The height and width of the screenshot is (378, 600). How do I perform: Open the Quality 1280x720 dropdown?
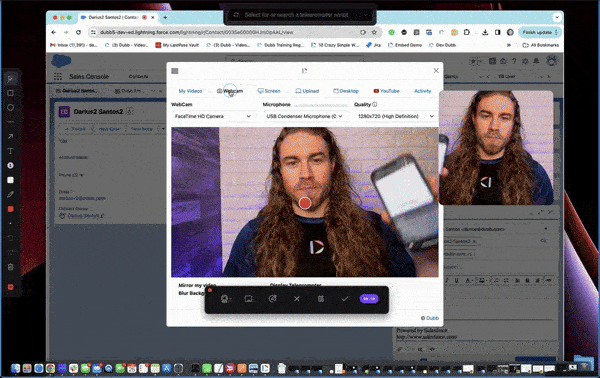tap(395, 116)
